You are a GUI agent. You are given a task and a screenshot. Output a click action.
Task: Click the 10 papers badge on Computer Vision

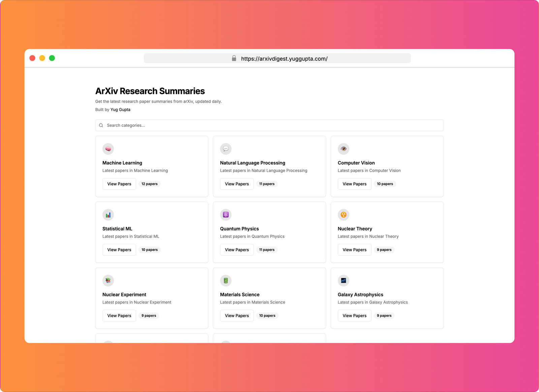[x=385, y=184]
